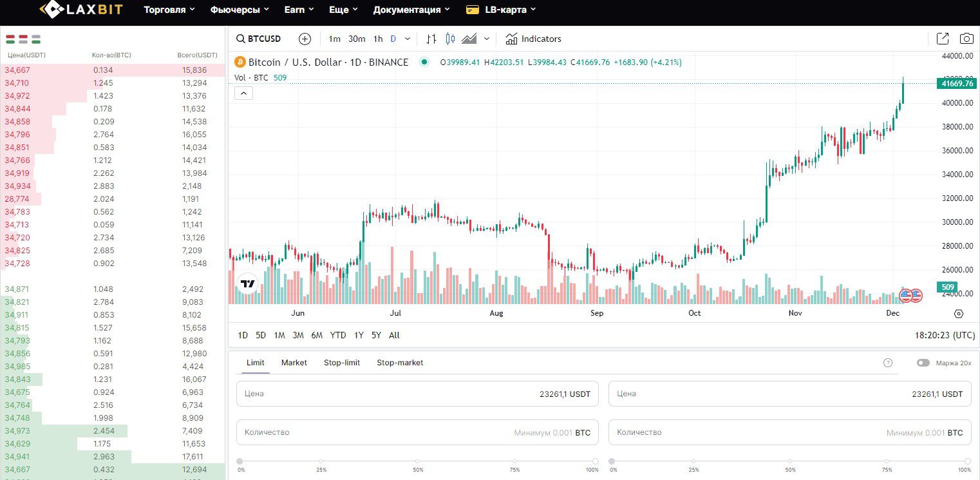Select ask order row priced 28,774
980x480 pixels.
point(113,199)
